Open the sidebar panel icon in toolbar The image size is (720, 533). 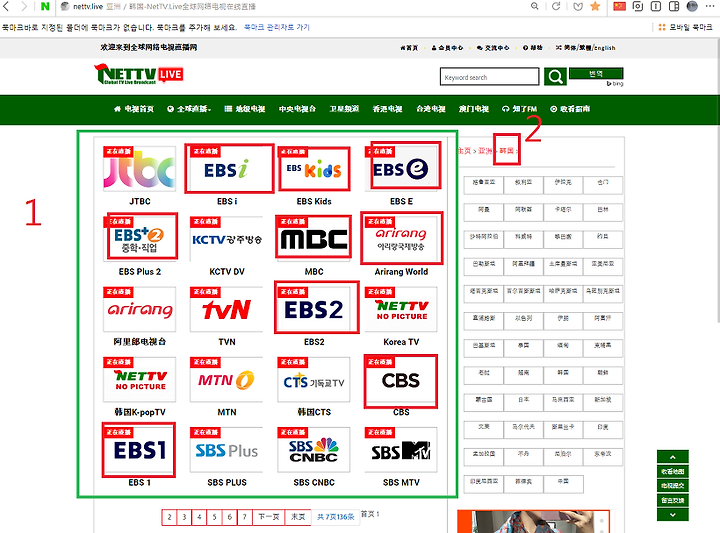click(674, 6)
